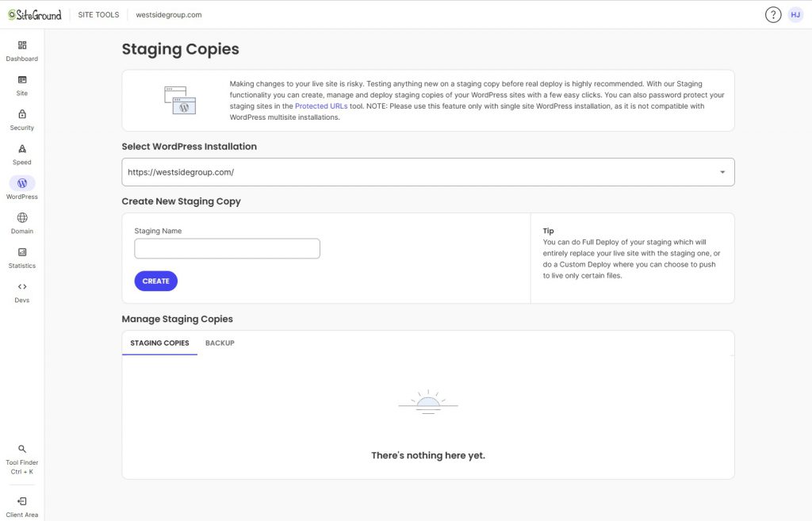Click the Create New Staging Copy heading
812x521 pixels.
(x=182, y=201)
